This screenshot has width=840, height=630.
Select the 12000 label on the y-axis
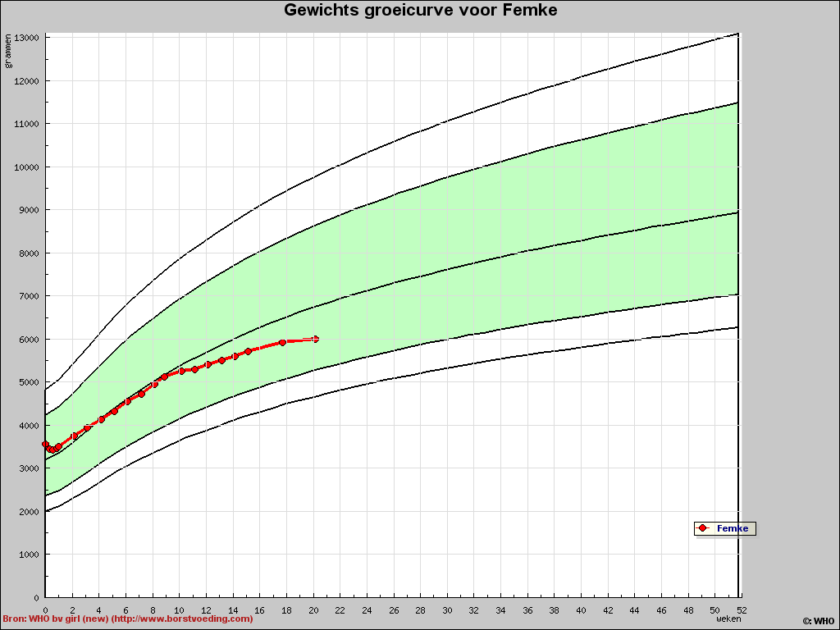tap(26, 81)
